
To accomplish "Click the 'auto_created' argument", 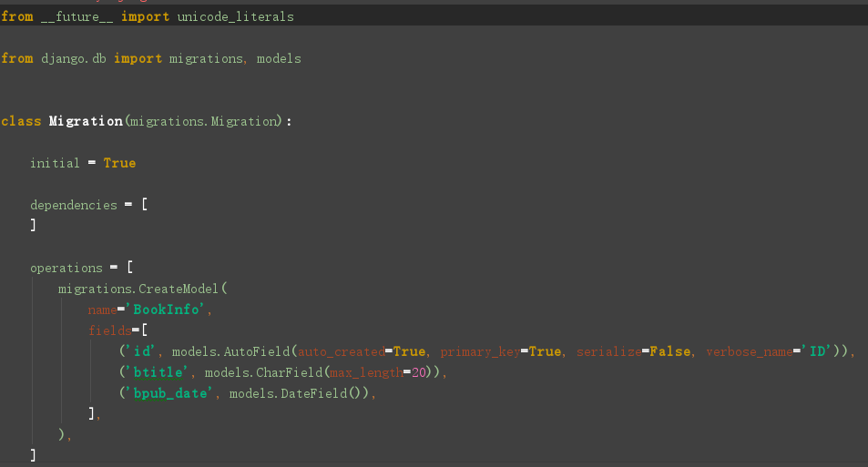I will [x=342, y=352].
